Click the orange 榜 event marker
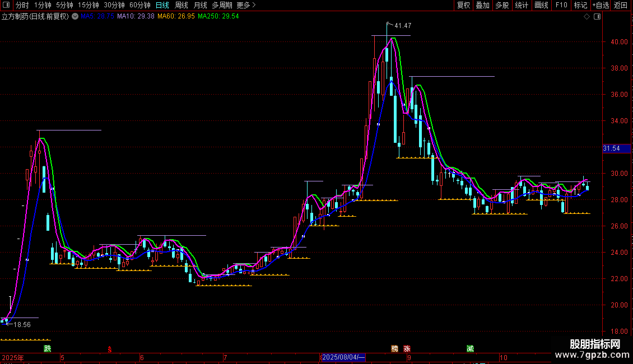Screen dimensions: 633x364 (x=394, y=349)
